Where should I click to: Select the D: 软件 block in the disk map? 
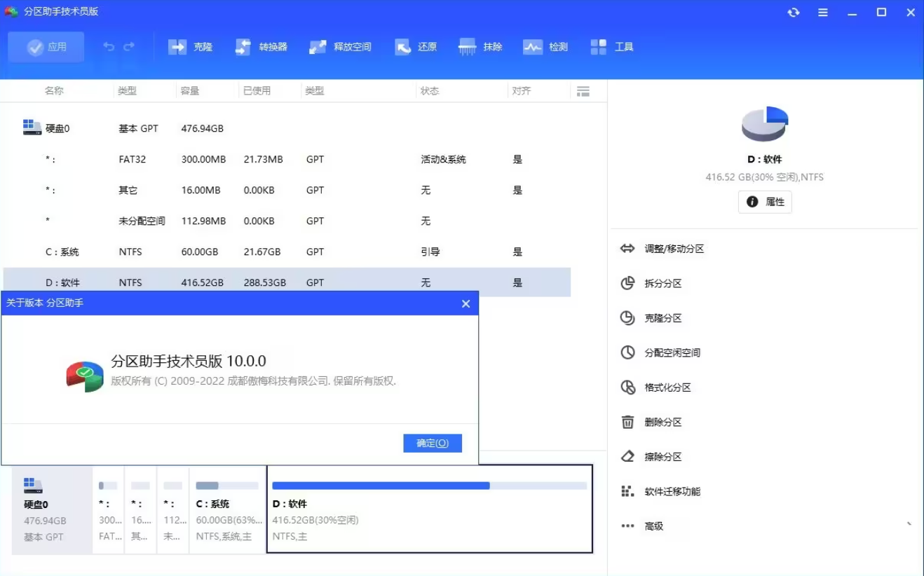[x=430, y=509]
